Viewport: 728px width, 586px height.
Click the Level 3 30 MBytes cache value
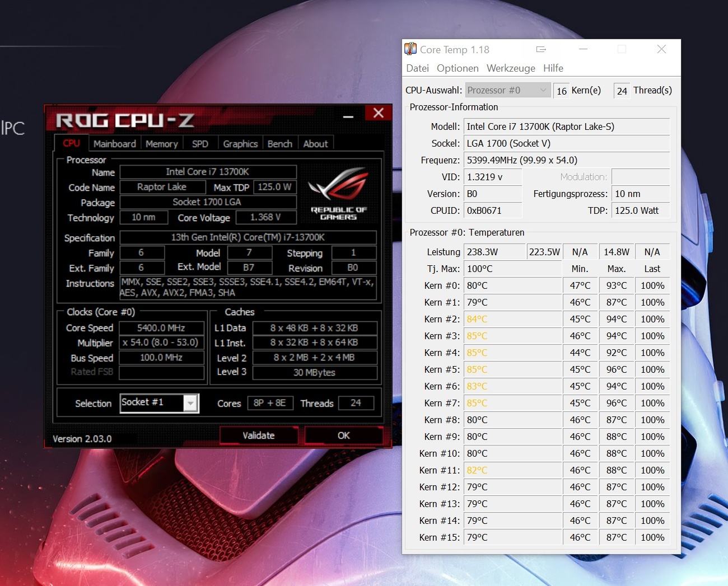(315, 372)
